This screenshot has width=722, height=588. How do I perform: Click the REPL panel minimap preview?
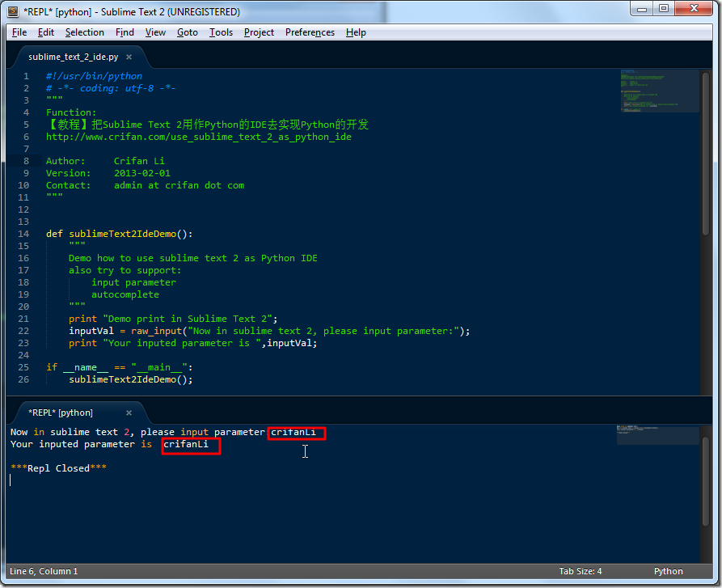tap(657, 437)
